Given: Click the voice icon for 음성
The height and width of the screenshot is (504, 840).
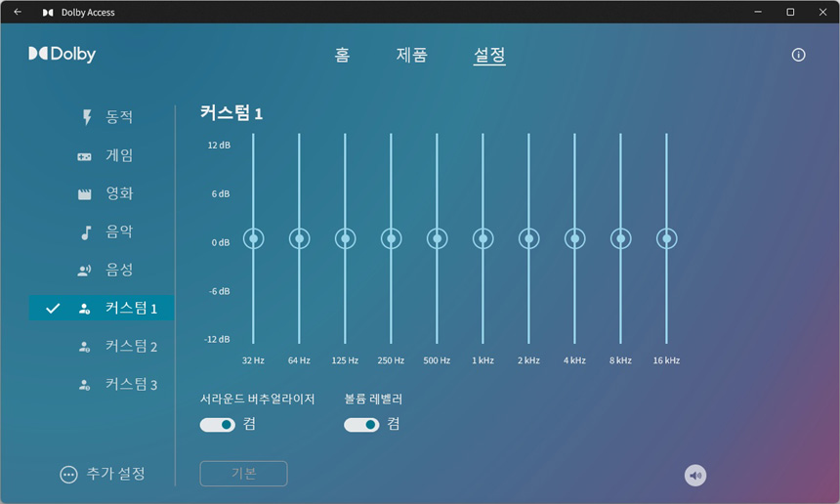Looking at the screenshot, I should (x=85, y=271).
